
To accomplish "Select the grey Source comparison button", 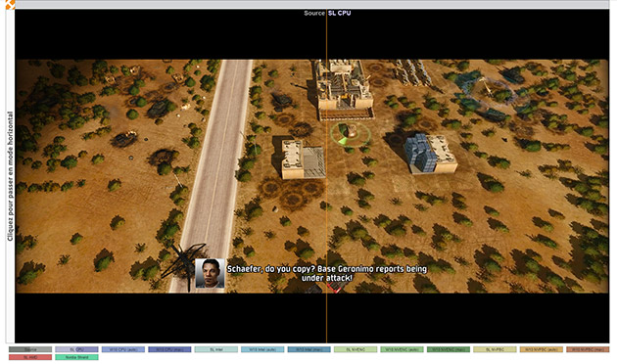I will point(30,349).
